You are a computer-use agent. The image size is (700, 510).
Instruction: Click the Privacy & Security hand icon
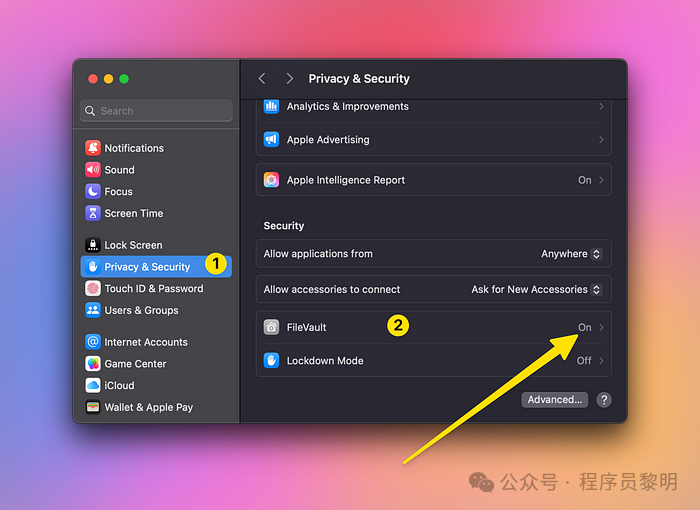(93, 267)
